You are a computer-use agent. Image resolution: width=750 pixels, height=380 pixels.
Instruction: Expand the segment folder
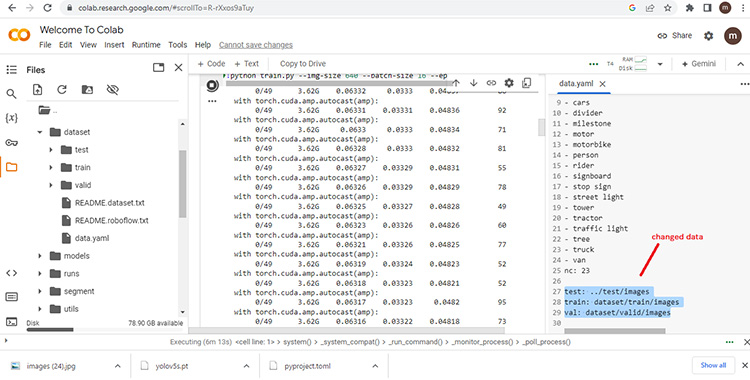40,291
